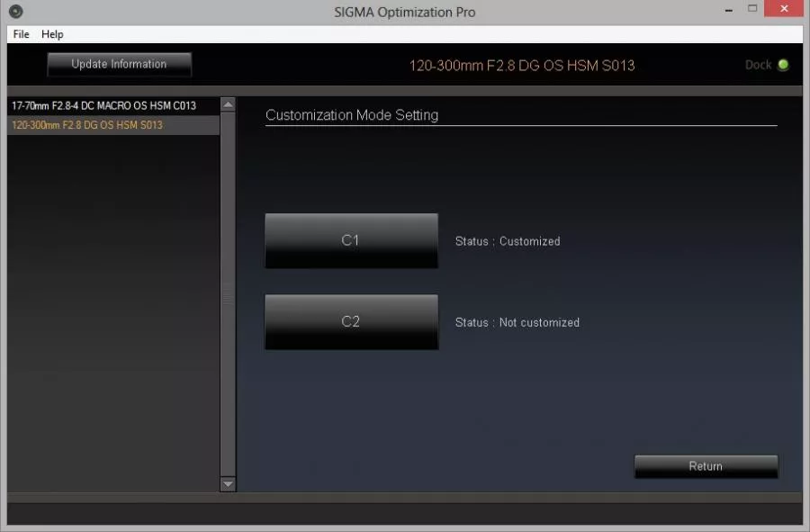
Task: Click the "Status : Not customized" label
Action: coord(517,322)
